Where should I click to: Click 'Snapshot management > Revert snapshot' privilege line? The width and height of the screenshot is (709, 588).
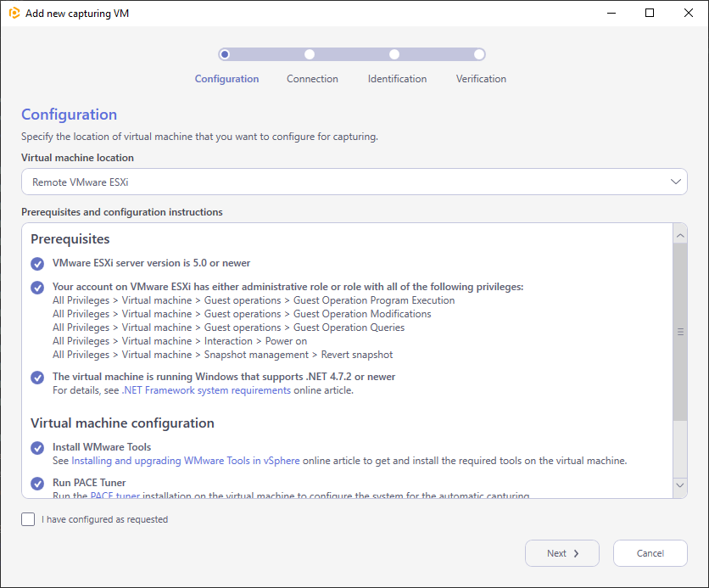pos(222,355)
